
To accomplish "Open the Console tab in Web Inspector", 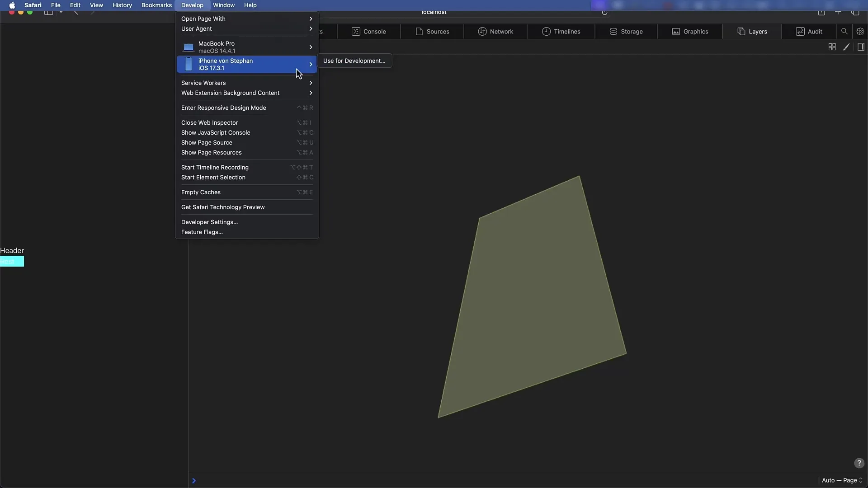I will coord(368,32).
